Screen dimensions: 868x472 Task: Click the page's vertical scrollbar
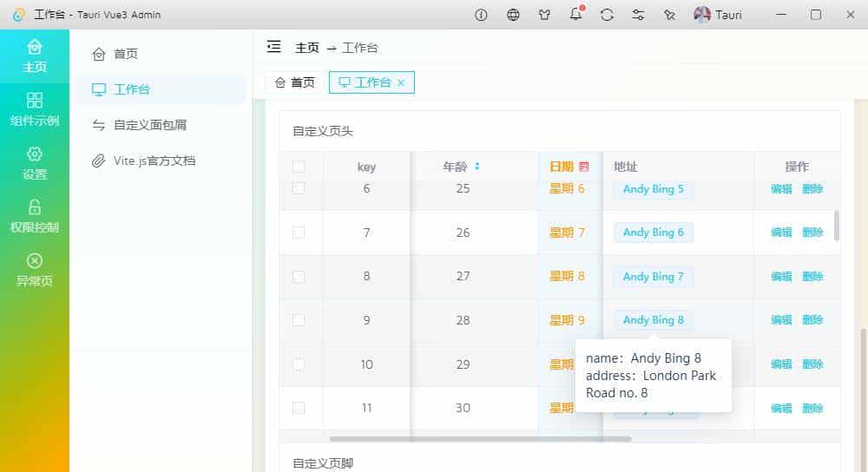863,398
